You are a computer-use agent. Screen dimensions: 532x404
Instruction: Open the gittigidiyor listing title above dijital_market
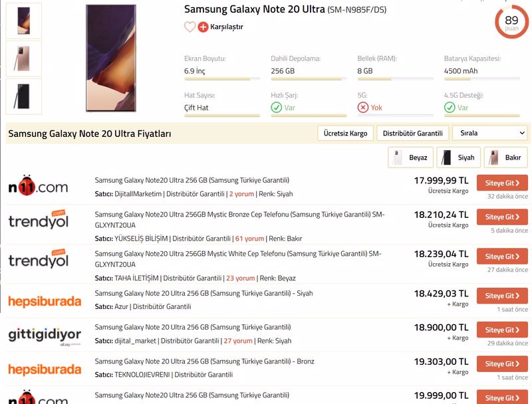pyautogui.click(x=193, y=327)
